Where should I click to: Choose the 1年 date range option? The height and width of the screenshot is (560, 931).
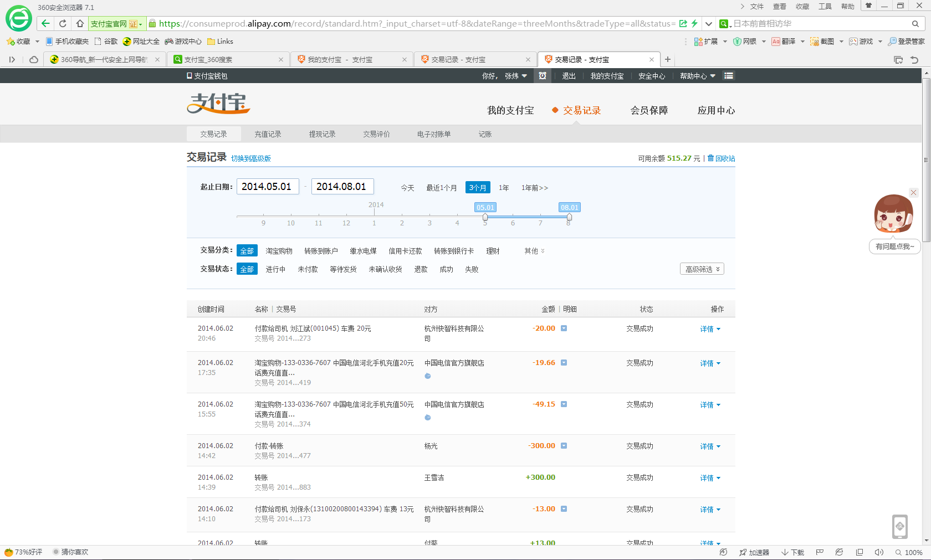pyautogui.click(x=503, y=188)
